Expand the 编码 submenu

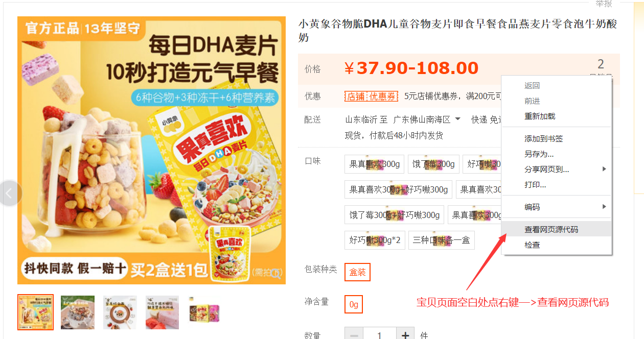557,207
